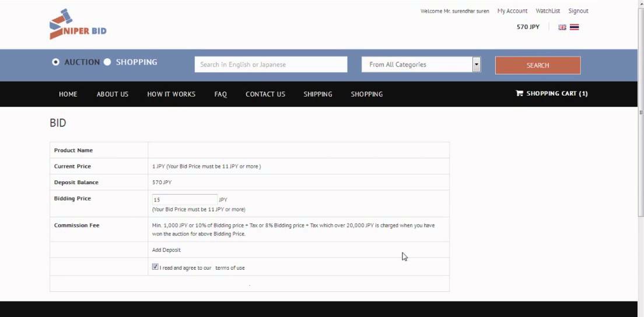644x317 pixels.
Task: Focus the search in English or Japanese field
Action: coord(271,64)
